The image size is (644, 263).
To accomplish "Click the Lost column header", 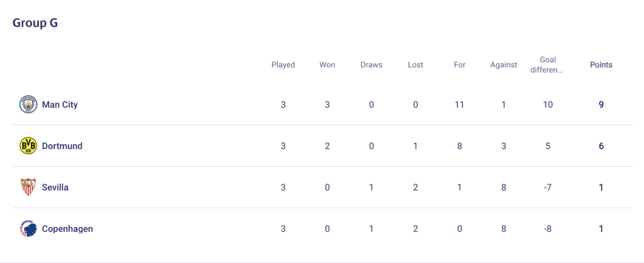I will [415, 65].
